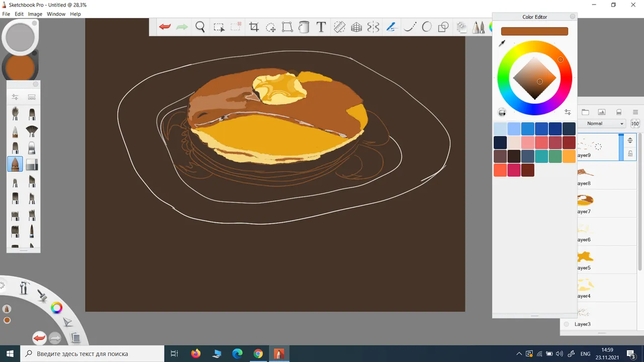Pick the eyedropper in Color Editor

coord(502,44)
